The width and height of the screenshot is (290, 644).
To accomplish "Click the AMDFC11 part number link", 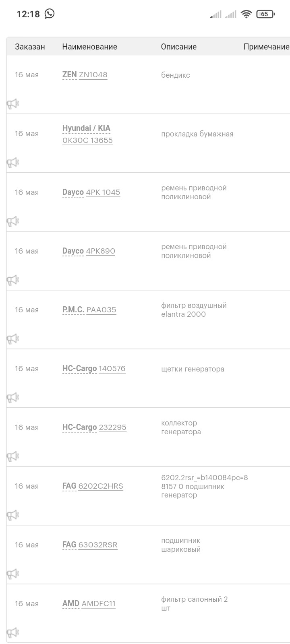I will tap(98, 604).
